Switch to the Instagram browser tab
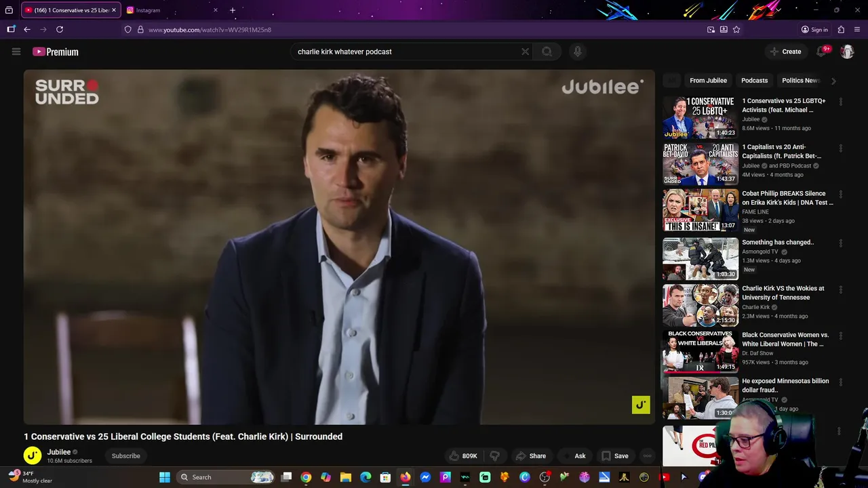Screen dimensions: 868x488 173,10
